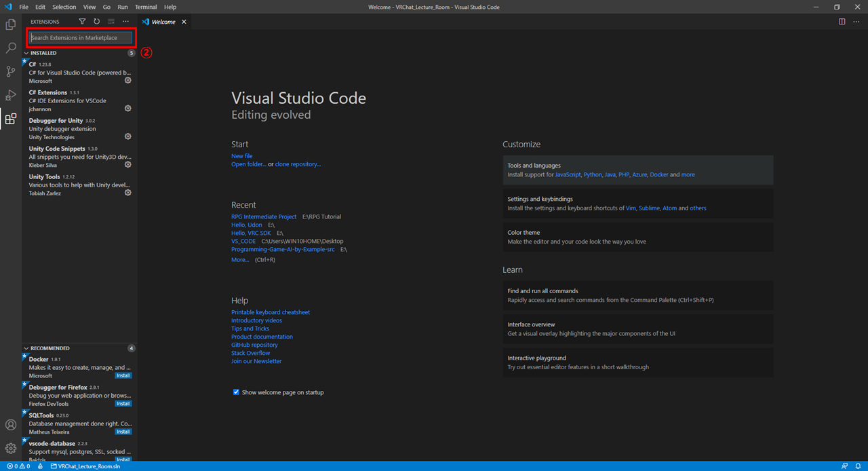
Task: Open Extensions panel more actions ellipsis
Action: (125, 22)
